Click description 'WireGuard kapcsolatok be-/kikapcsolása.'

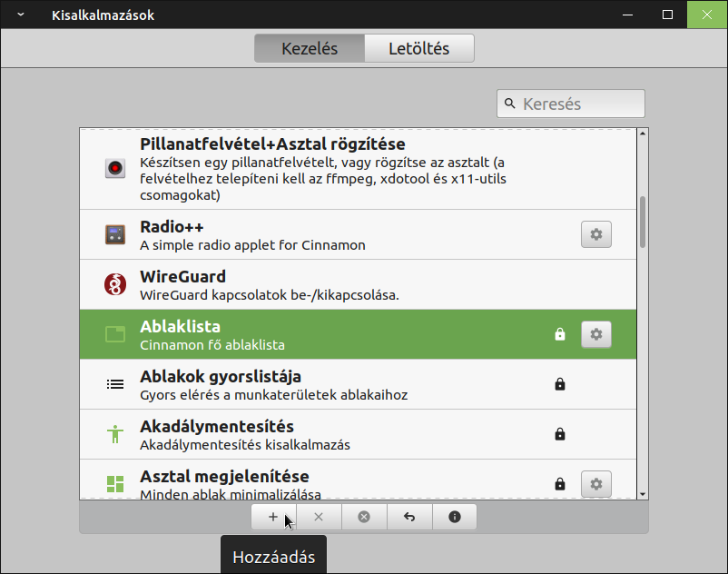pos(270,295)
